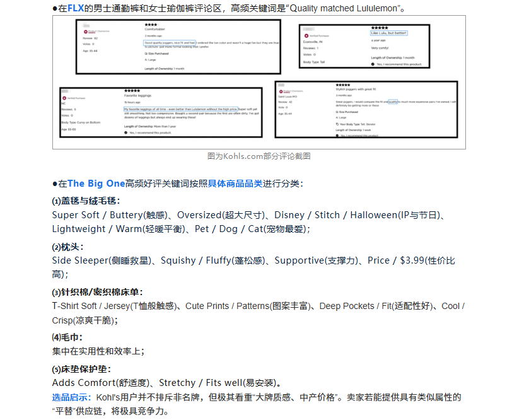Click the stars above "Stylish joggers with great fit"
529x420 pixels.
(x=343, y=85)
